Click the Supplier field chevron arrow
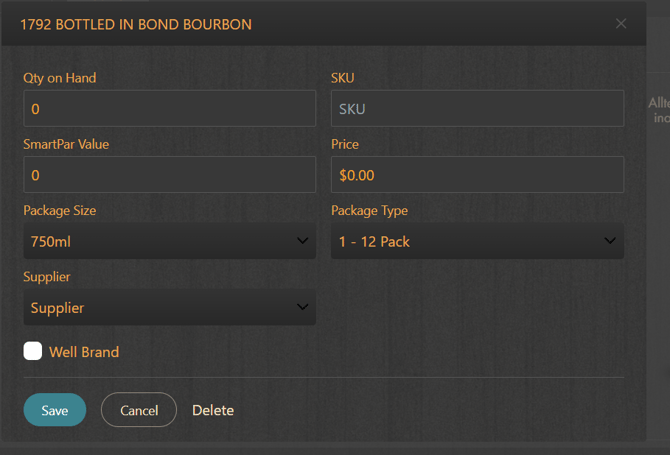The image size is (670, 455). pyautogui.click(x=303, y=308)
